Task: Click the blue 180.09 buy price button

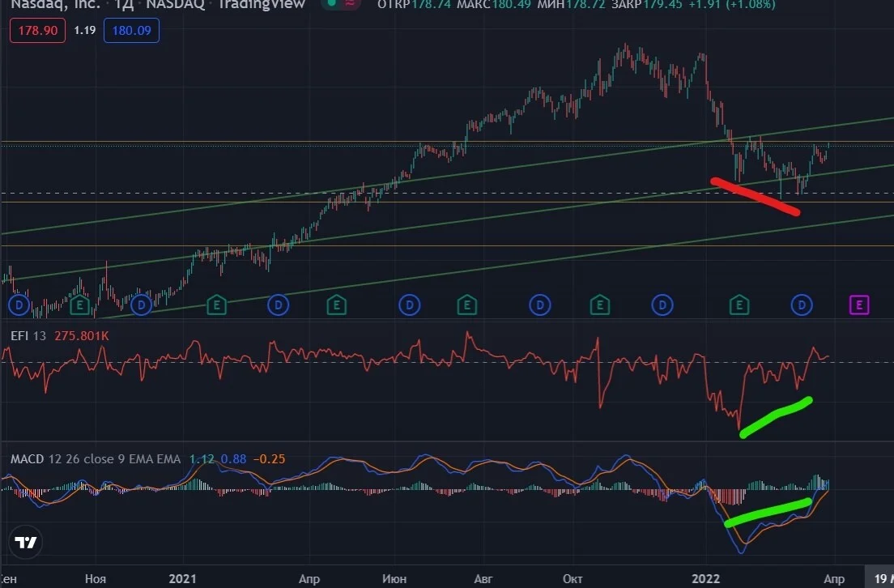Action: tap(131, 31)
